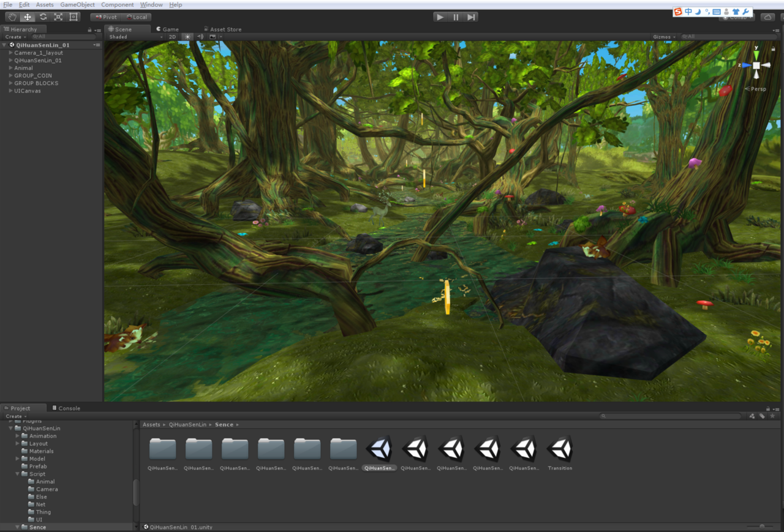Click the Sogou user account icon
The width and height of the screenshot is (784, 532).
tap(726, 12)
